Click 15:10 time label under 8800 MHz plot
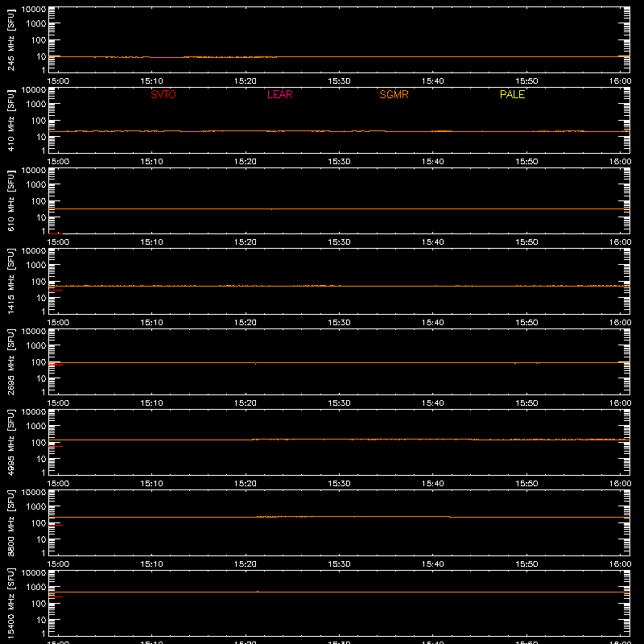This screenshot has height=644, width=644. click(x=151, y=564)
